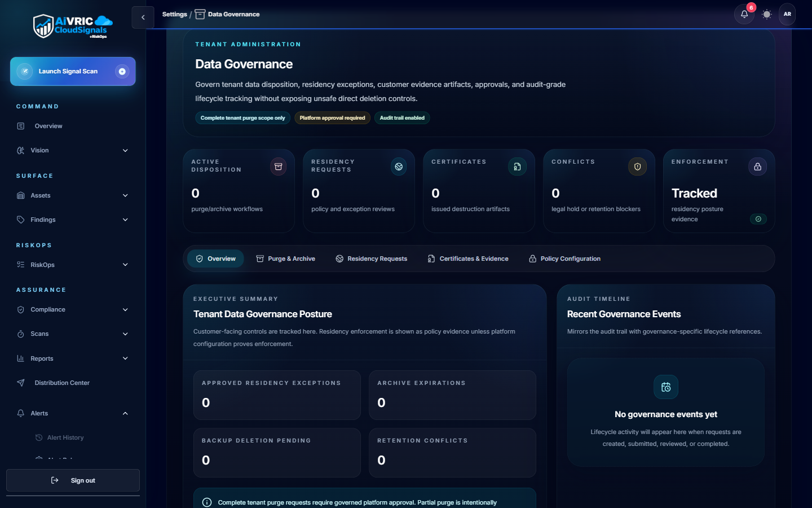This screenshot has height=508, width=812.
Task: Toggle the light/dark theme sun icon
Action: click(x=766, y=14)
